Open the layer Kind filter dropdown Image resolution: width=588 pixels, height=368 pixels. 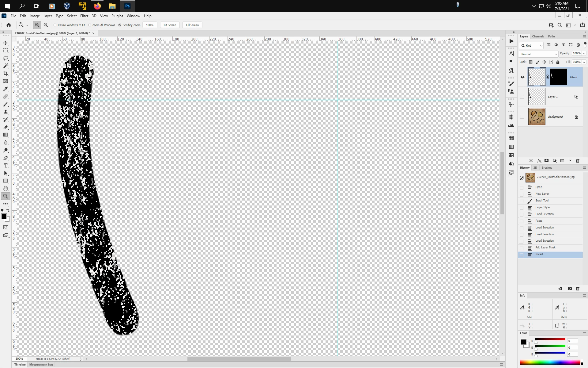[x=532, y=45]
